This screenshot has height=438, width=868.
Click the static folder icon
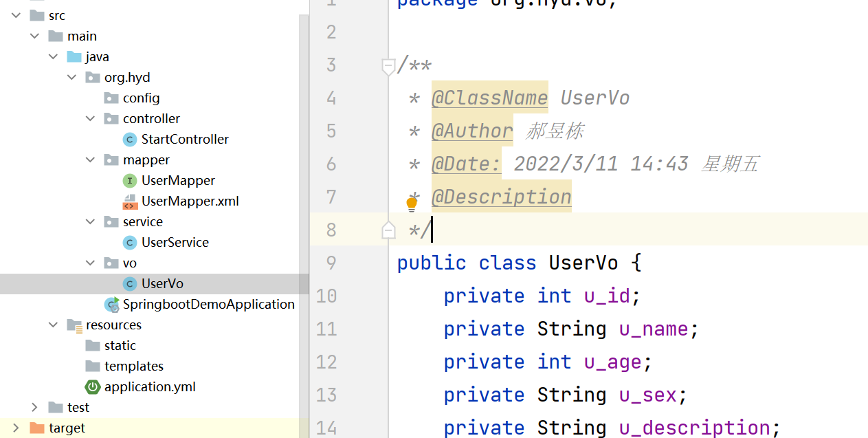pos(93,345)
